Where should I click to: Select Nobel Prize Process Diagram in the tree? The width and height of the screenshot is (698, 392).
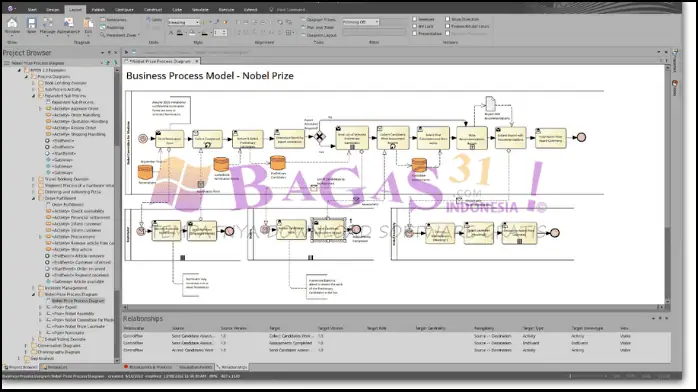coord(78,301)
